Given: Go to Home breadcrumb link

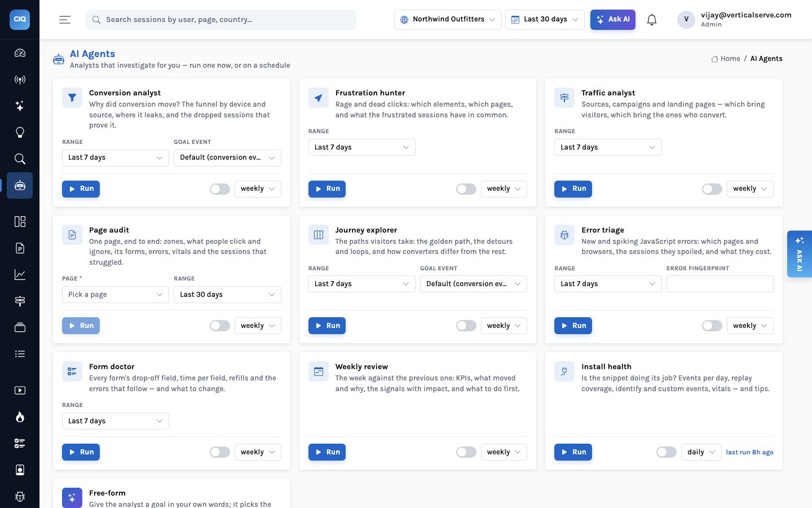Looking at the screenshot, I should point(726,59).
